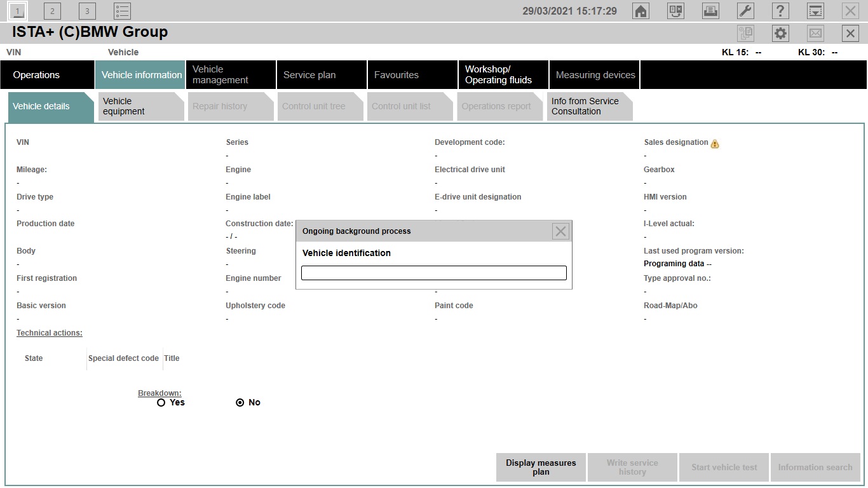Click the Last used program version label
The height and width of the screenshot is (488, 868).
pyautogui.click(x=694, y=251)
